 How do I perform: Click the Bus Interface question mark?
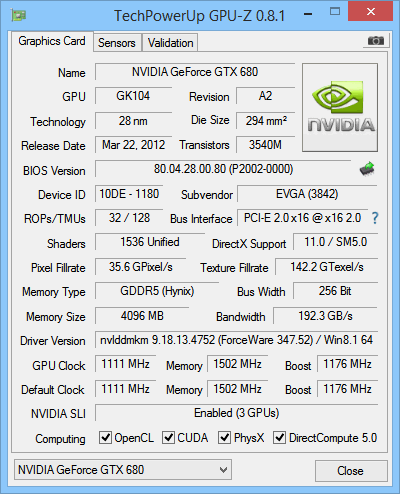tap(375, 218)
